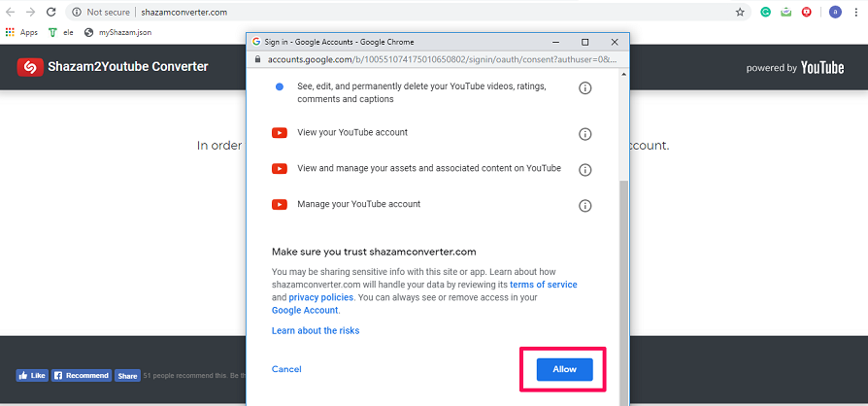Click YouTube icon beside View and manage assets

tap(280, 168)
